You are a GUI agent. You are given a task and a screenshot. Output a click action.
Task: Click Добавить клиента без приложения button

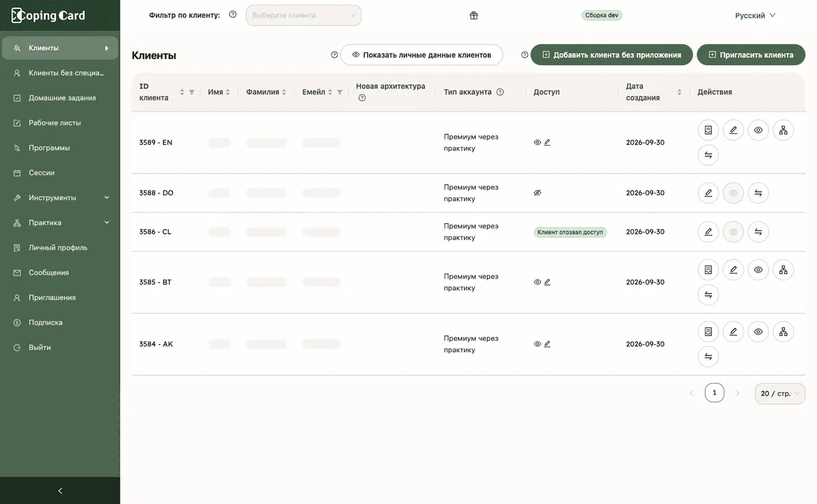point(611,55)
